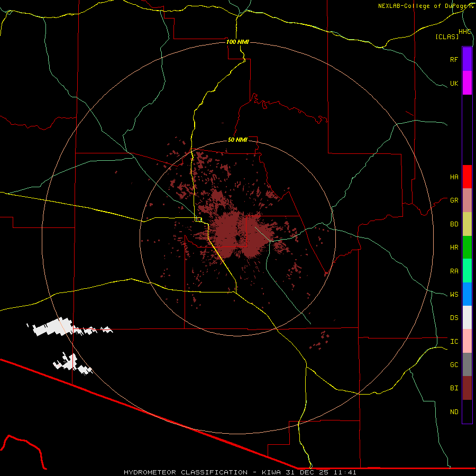The height and width of the screenshot is (476, 476).
Task: Click the radar site center point
Action: (237, 239)
